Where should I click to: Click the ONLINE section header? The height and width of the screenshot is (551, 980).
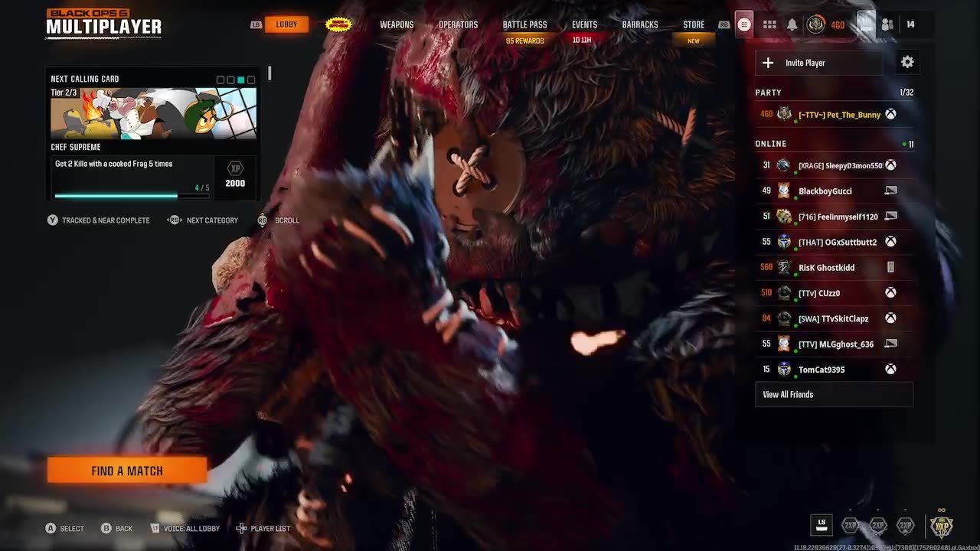(771, 144)
